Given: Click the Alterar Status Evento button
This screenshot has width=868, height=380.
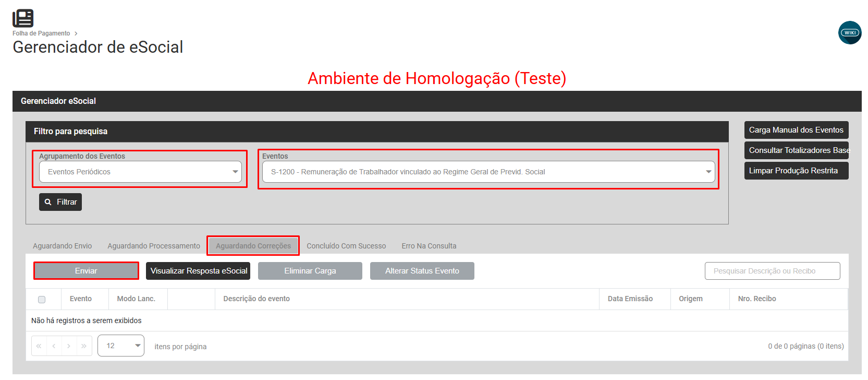Looking at the screenshot, I should (422, 271).
